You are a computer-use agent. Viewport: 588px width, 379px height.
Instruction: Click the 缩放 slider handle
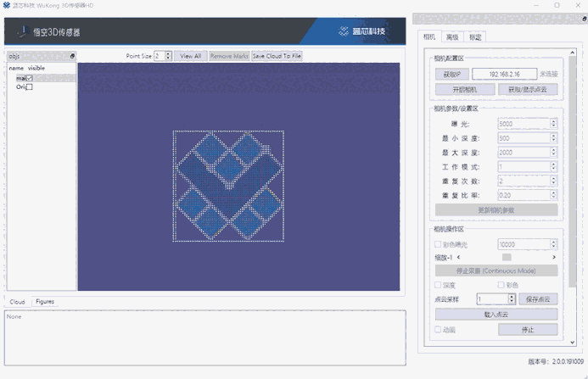pos(507,257)
